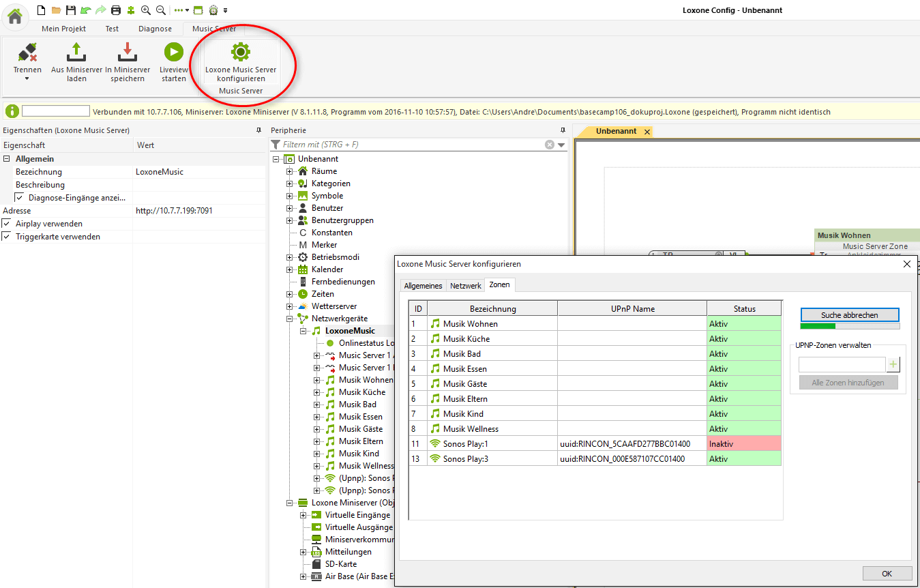Click In Miniserver speichern download icon
This screenshot has height=588, width=920.
(x=128, y=52)
